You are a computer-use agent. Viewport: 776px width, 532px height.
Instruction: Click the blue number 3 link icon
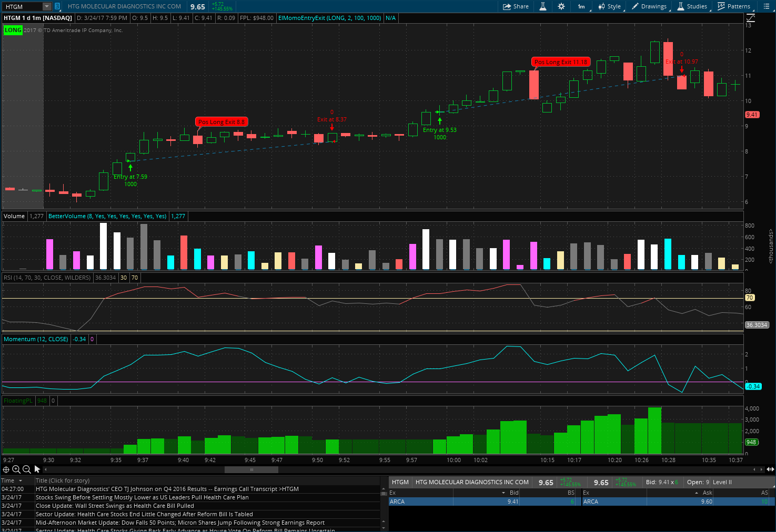(57, 6)
